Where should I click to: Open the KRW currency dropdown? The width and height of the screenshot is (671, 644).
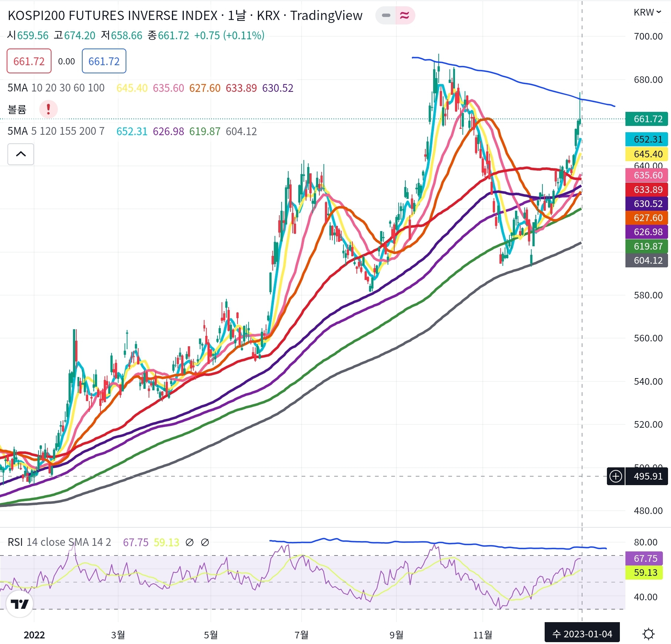(x=647, y=13)
